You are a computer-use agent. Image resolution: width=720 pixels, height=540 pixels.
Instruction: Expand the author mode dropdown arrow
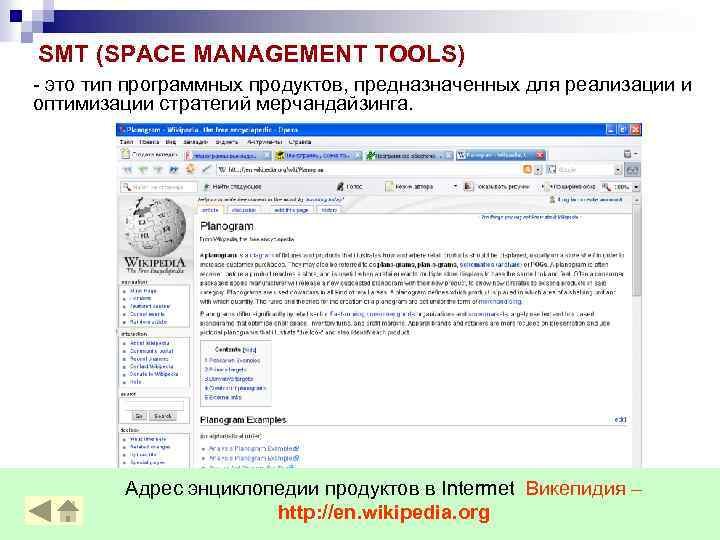pyautogui.click(x=455, y=187)
